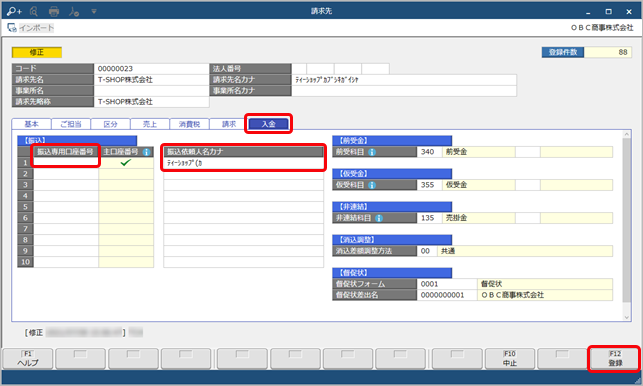This screenshot has width=643, height=386.
Task: Click row 2 振込専用口座番号 cell
Action: (66, 174)
